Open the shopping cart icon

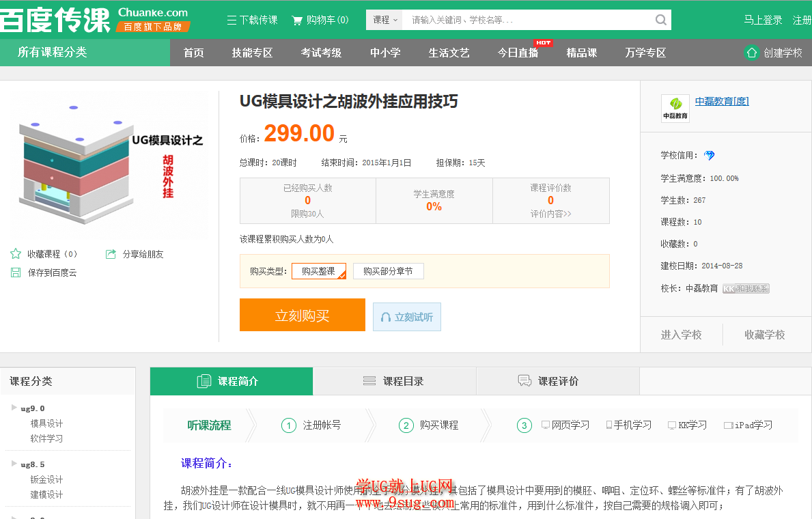(x=297, y=20)
